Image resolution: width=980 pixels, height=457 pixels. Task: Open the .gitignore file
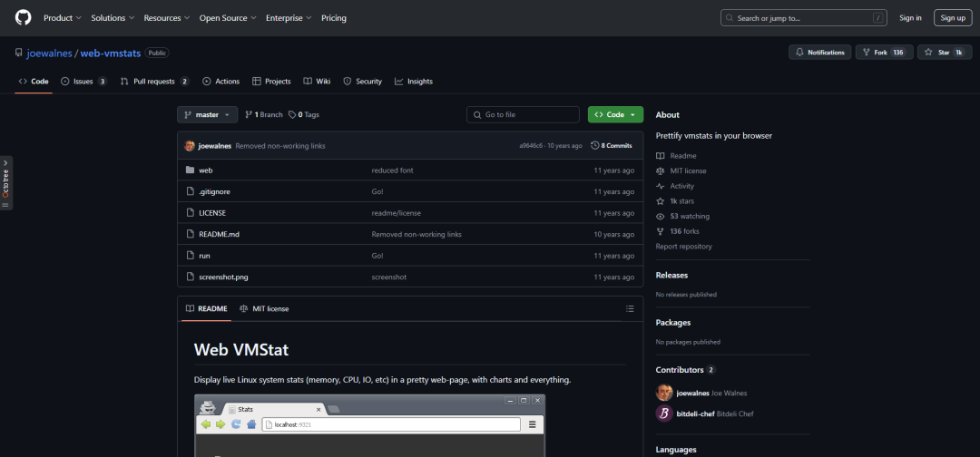[214, 191]
